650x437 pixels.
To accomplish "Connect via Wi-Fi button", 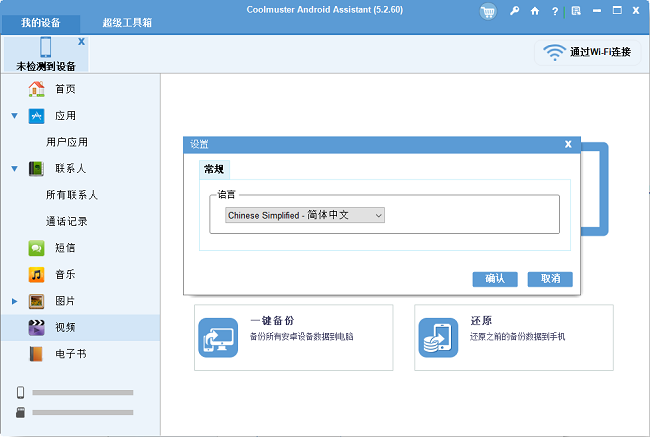I will click(x=587, y=52).
